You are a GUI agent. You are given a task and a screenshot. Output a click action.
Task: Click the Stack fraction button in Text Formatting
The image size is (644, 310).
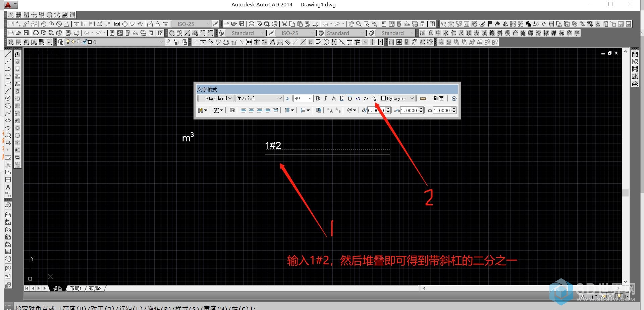tap(374, 98)
